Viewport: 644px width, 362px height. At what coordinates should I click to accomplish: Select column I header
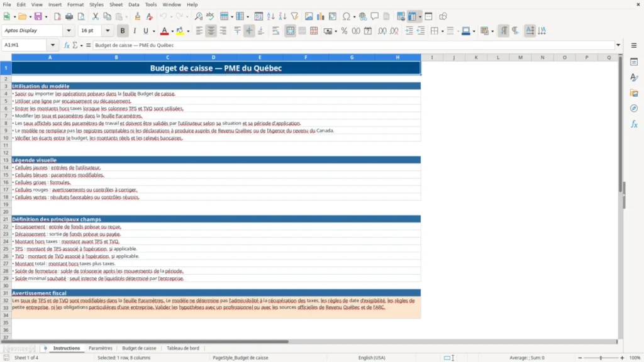(x=431, y=57)
